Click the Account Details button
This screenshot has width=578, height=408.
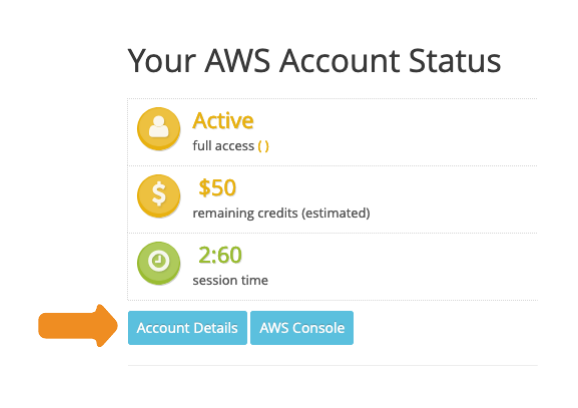(x=187, y=328)
